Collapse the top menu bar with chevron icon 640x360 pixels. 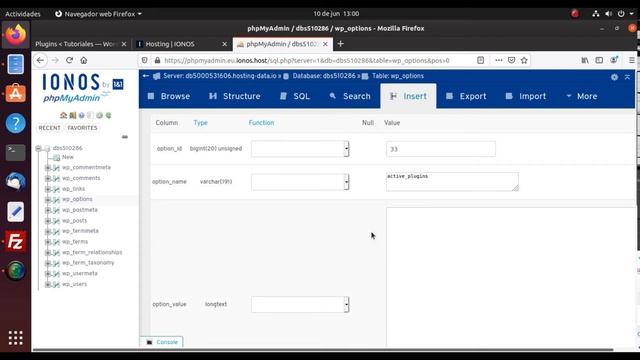coord(627,77)
